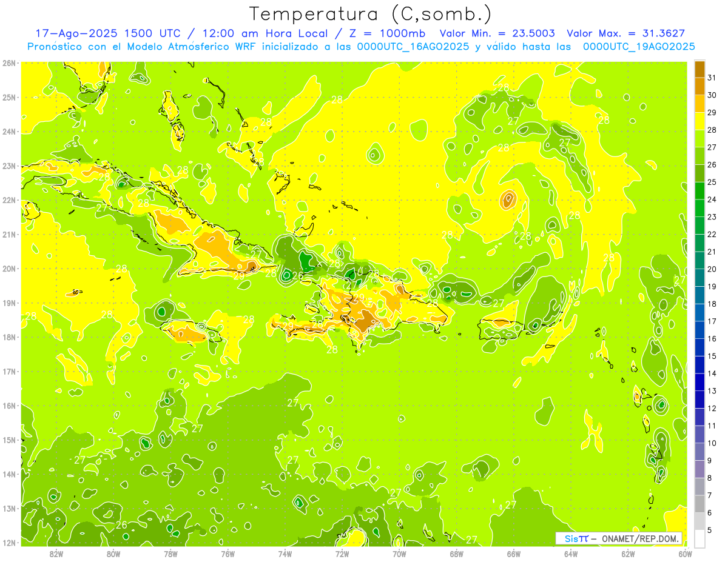Click the 76W longitude axis label
The width and height of the screenshot is (728, 562).
pos(228,554)
